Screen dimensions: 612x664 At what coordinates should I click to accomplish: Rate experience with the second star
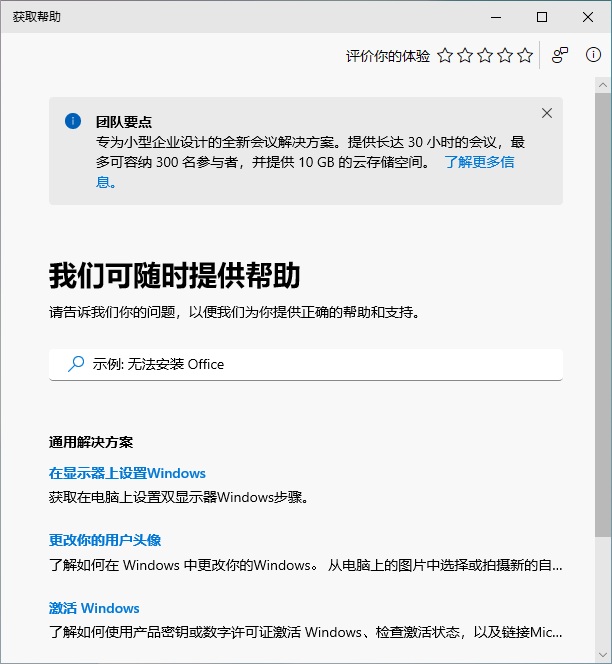465,55
